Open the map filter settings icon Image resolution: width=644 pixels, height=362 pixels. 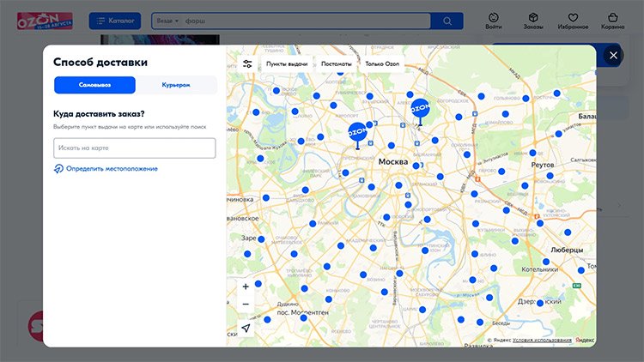[x=247, y=64]
